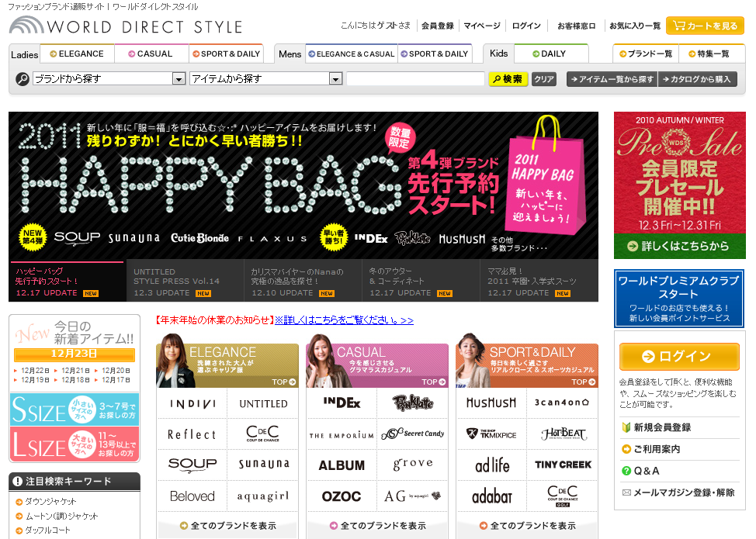Image resolution: width=756 pixels, height=539 pixels.
Task: Open the アイテムから探す dropdown
Action: pos(268,78)
